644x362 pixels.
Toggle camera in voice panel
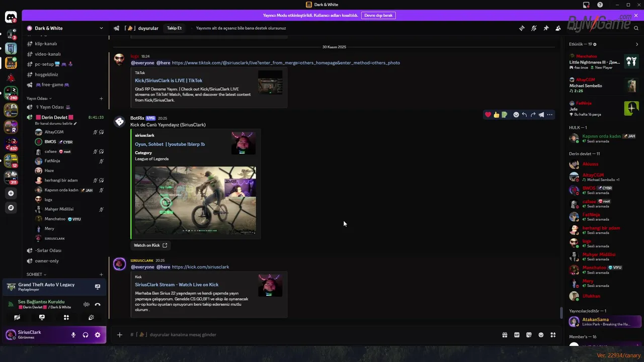tap(17, 317)
